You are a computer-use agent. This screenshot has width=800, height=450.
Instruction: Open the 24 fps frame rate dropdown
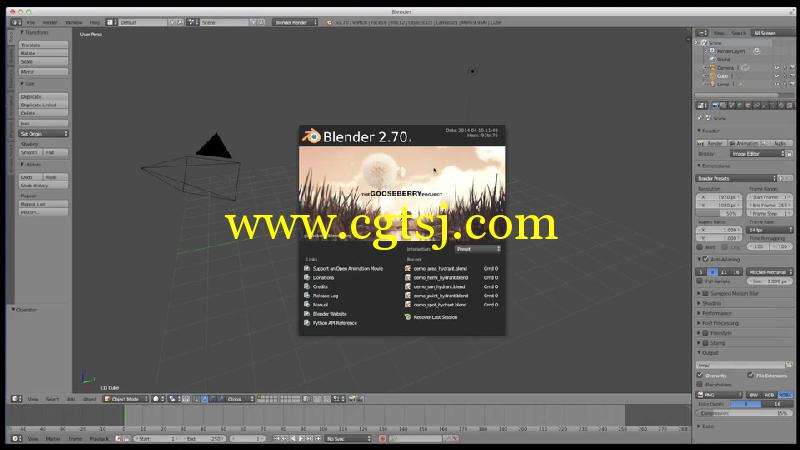coord(770,230)
